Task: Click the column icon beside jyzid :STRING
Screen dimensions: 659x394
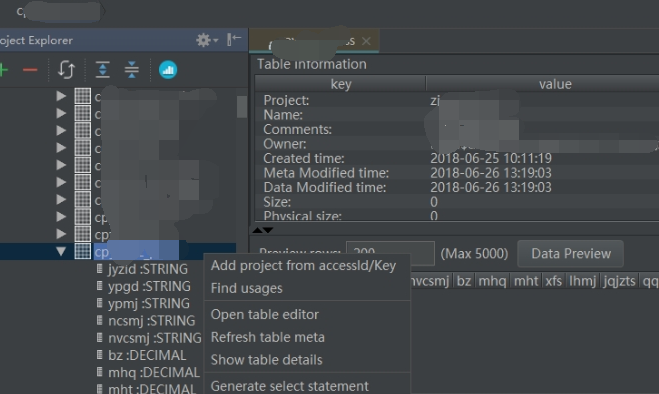Action: point(100,268)
